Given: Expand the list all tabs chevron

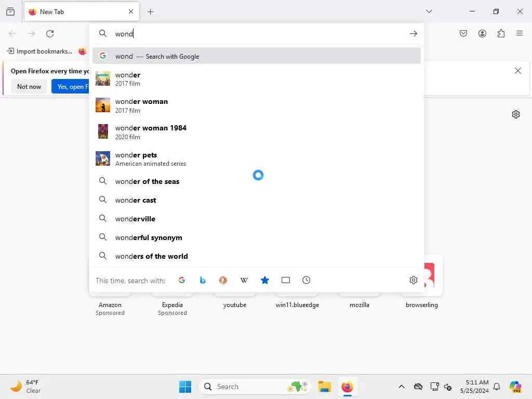Looking at the screenshot, I should pyautogui.click(x=429, y=11).
